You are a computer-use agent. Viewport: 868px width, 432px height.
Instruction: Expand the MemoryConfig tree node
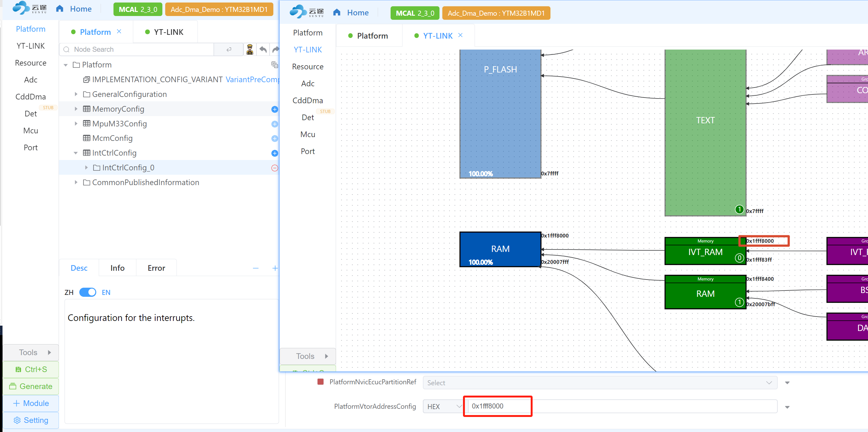tap(76, 109)
